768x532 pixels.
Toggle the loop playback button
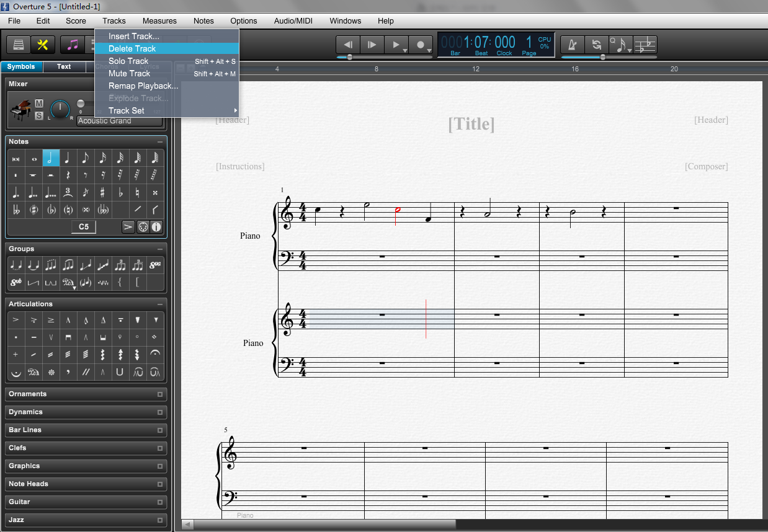[x=596, y=45]
